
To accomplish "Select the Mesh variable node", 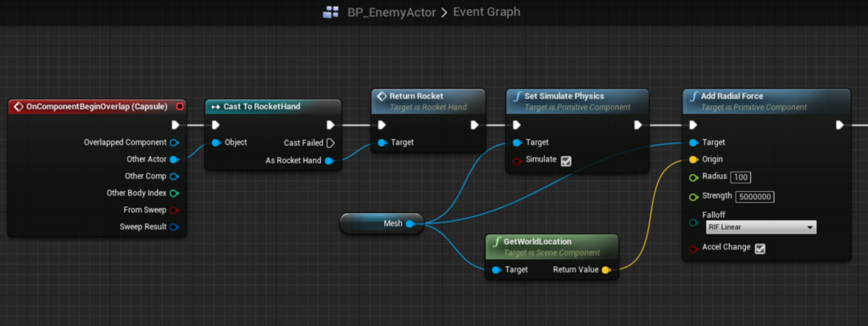I will pos(381,224).
